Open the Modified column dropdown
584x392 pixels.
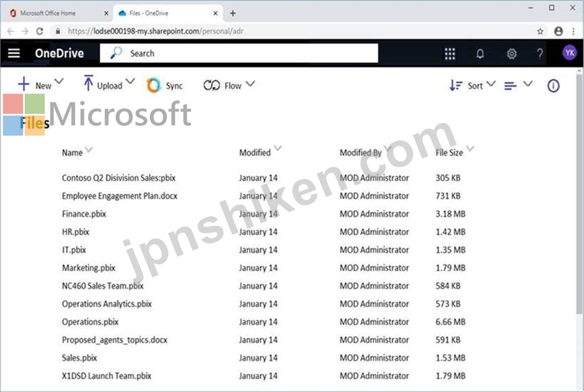click(278, 148)
